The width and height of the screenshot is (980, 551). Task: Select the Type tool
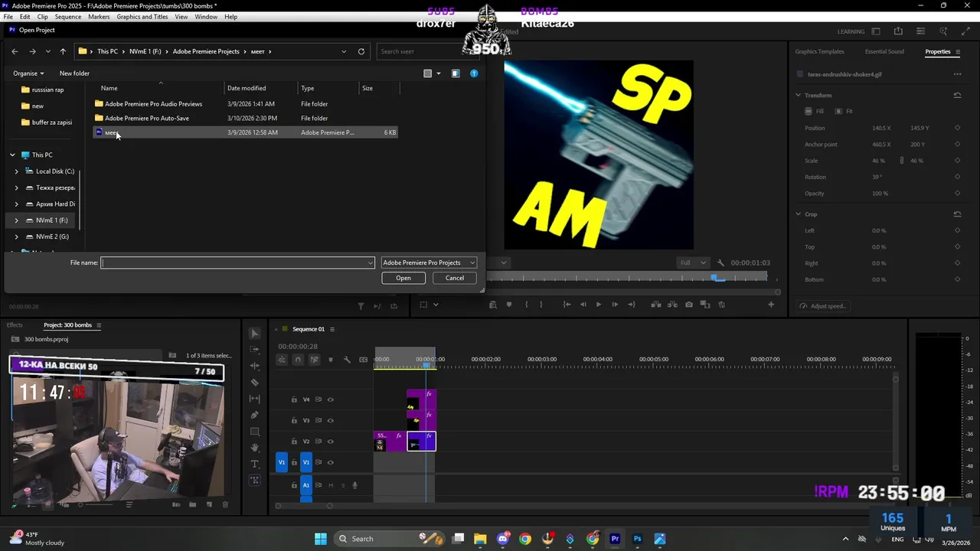255,465
